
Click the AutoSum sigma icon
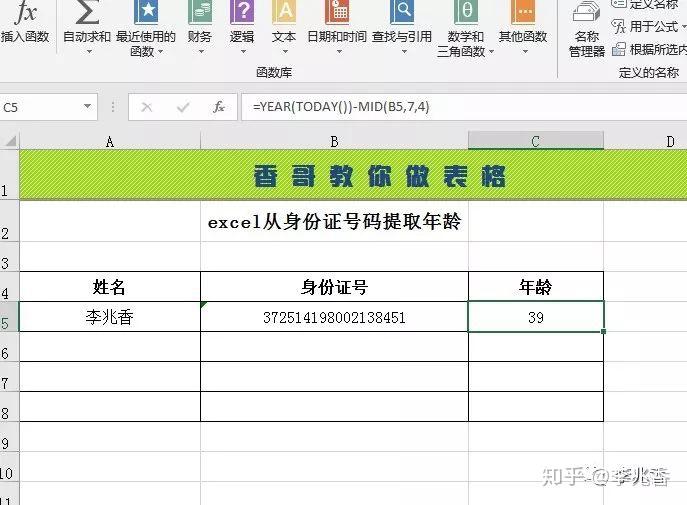pyautogui.click(x=87, y=12)
